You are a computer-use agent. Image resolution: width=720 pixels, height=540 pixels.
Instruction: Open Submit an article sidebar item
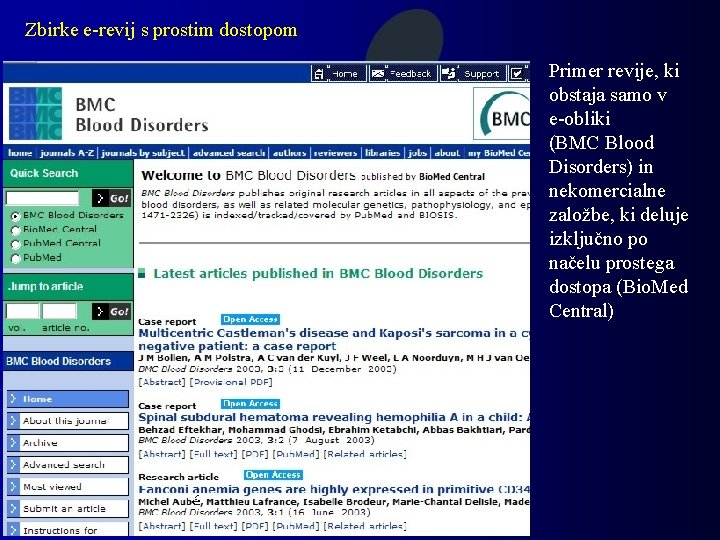[x=68, y=509]
